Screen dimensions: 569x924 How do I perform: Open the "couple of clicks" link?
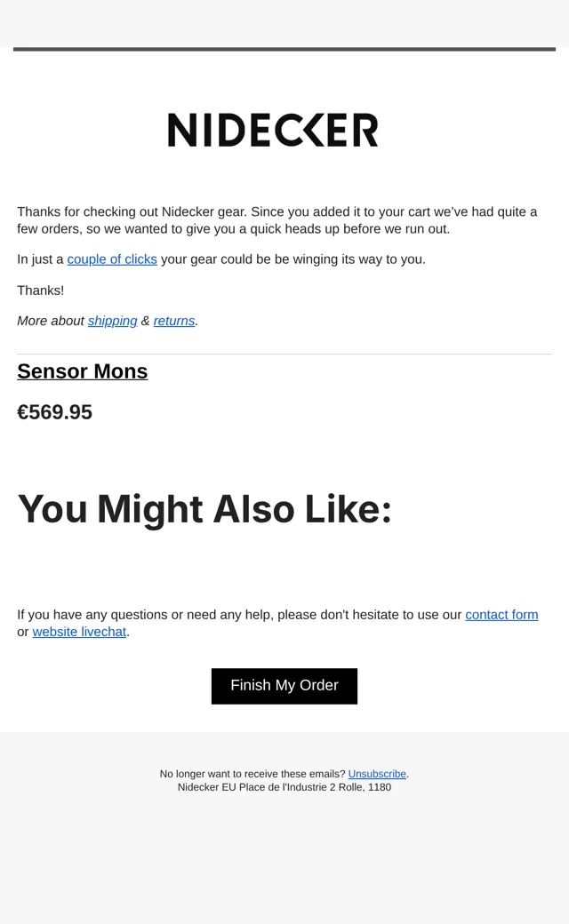pos(112,259)
